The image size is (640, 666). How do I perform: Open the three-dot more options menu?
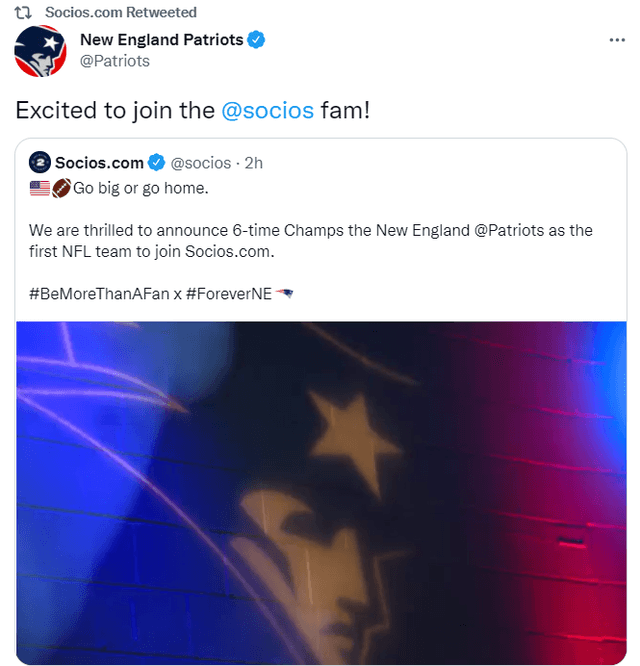(x=617, y=40)
